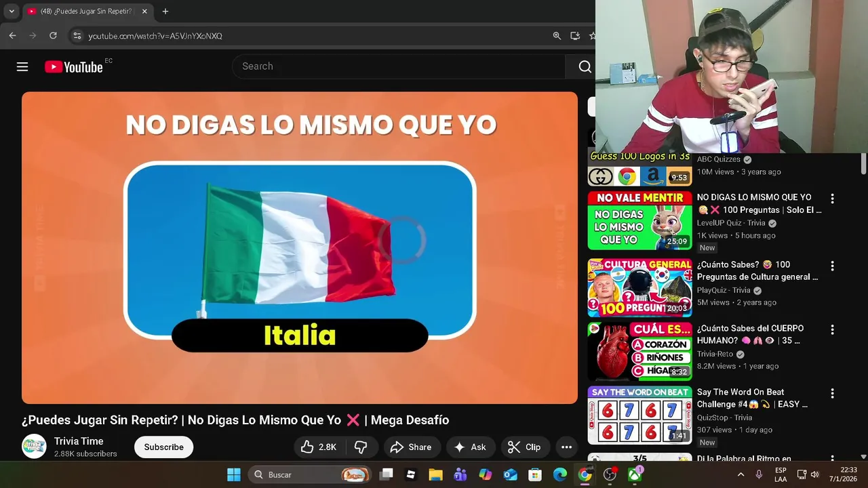The image size is (868, 488).
Task: Switch ESP LAA keyboard language
Action: pos(781,474)
